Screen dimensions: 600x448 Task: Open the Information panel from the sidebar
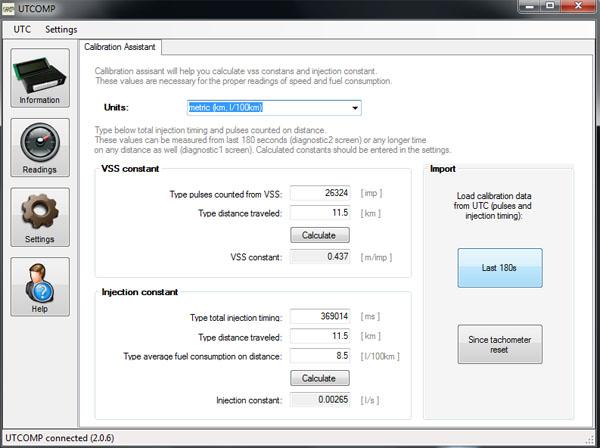pos(40,78)
